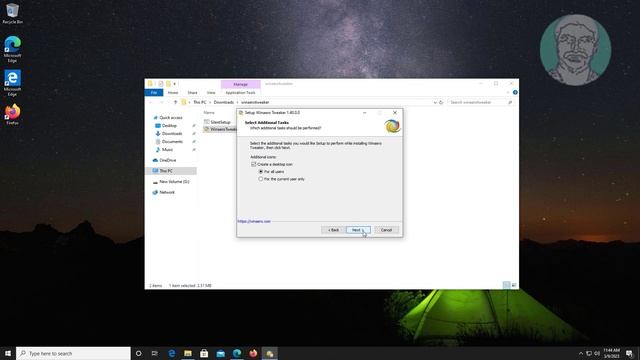Viewport: 640px width, 360px height.
Task: Expand the address bar history dropdown
Action: [435, 102]
